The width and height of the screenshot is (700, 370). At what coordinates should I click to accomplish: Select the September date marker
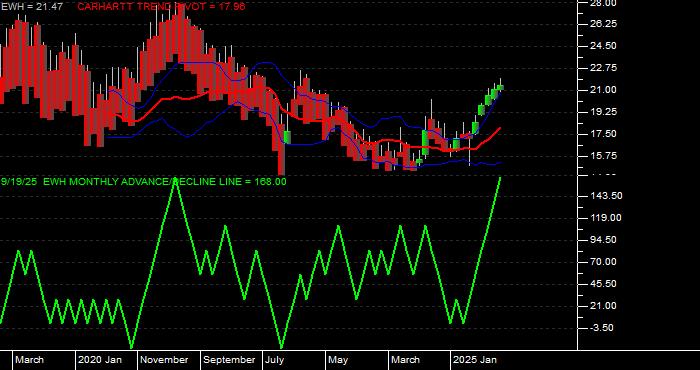point(229,360)
